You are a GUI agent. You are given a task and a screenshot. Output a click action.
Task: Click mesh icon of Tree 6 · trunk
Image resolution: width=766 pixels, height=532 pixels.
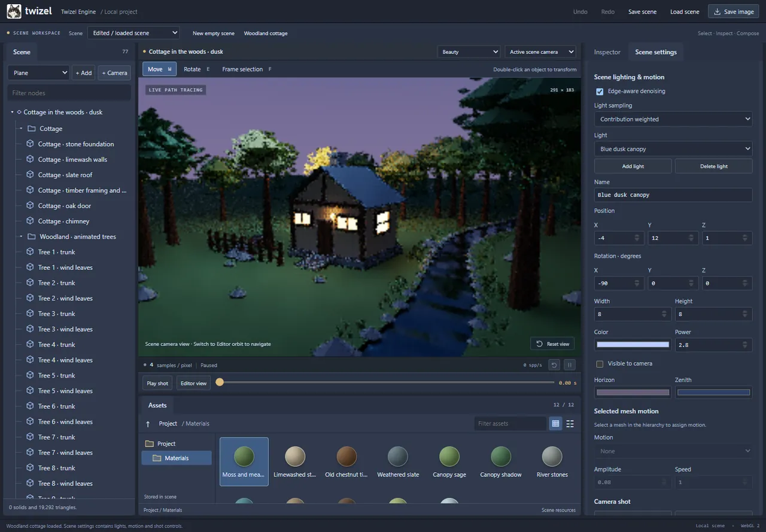coord(30,406)
